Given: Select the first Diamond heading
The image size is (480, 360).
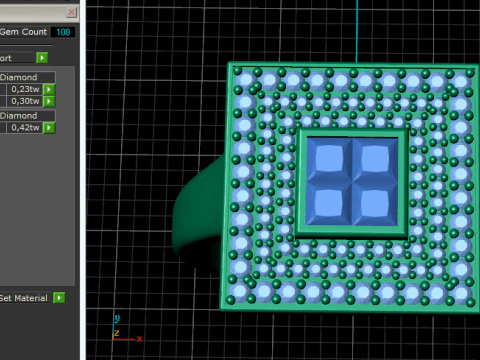Looking at the screenshot, I should [x=27, y=77].
